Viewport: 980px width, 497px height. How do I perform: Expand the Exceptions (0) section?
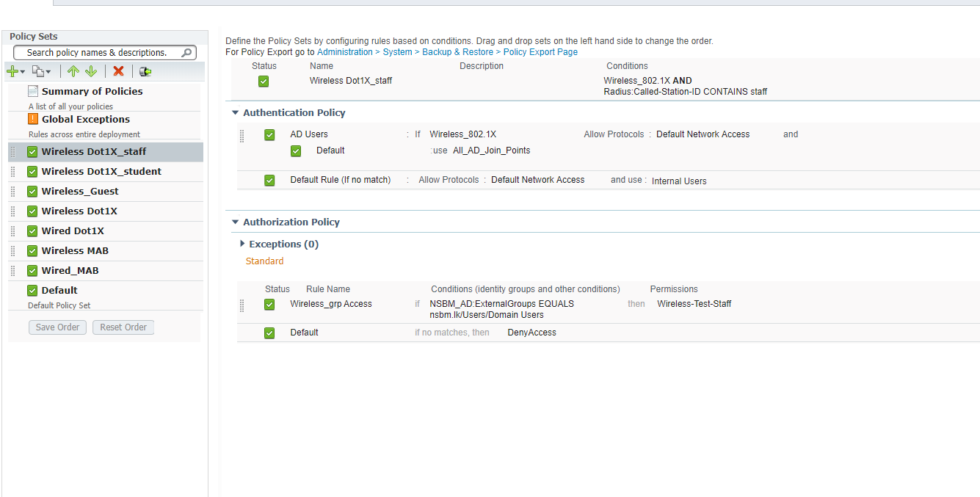tap(243, 243)
